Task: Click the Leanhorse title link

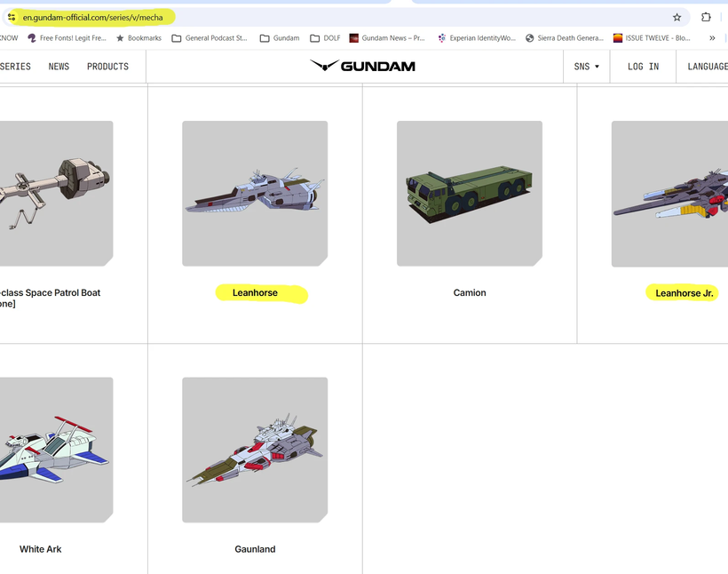Action: pyautogui.click(x=255, y=293)
